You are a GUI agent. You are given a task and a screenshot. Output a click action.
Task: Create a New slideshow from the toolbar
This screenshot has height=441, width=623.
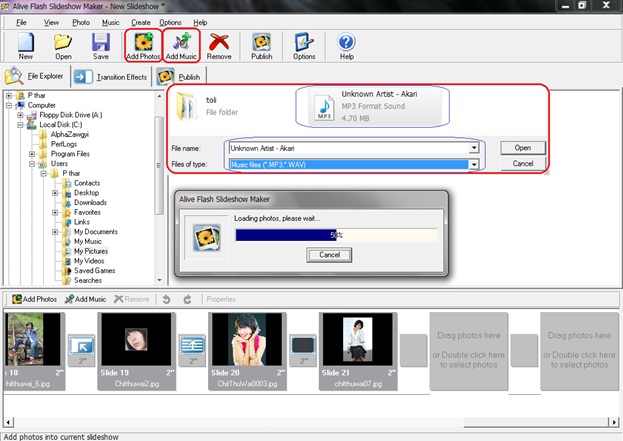tap(26, 46)
